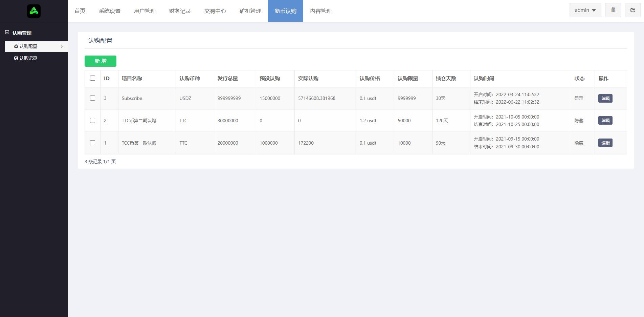Collapse the 认购管理 sidebar section
The width and height of the screenshot is (644, 317).
coord(7,32)
